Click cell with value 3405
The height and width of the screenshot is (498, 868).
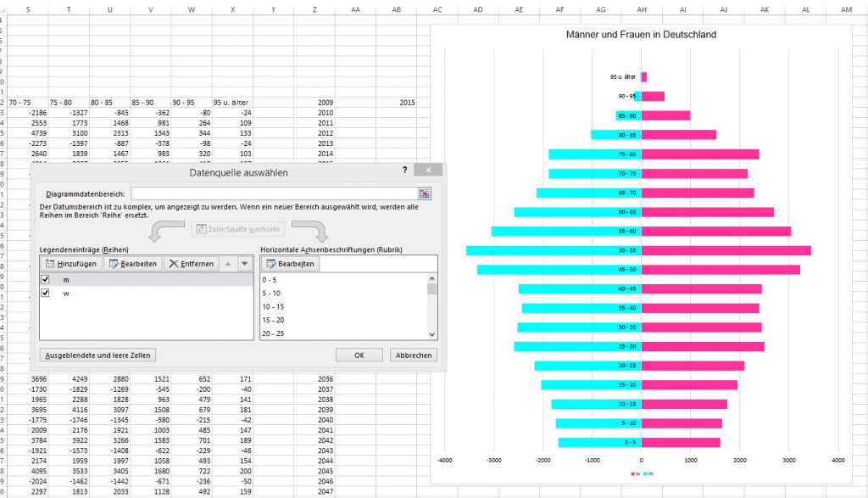109,471
